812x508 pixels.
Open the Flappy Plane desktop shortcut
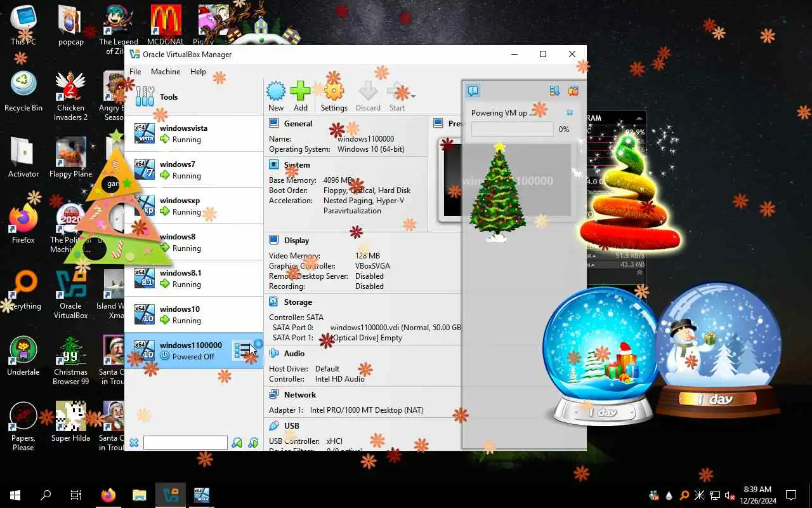[71, 157]
